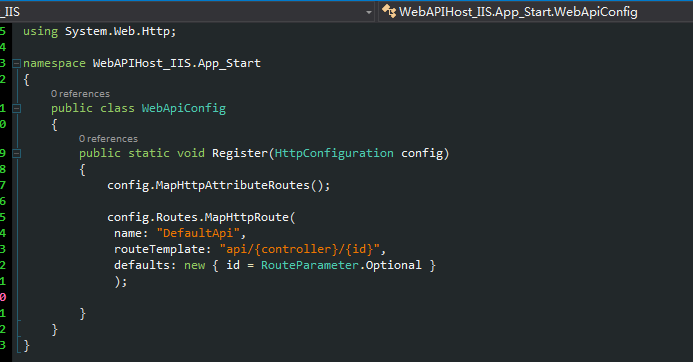This screenshot has width=693, height=362.
Task: Click the namespace keyword
Action: pyautogui.click(x=54, y=64)
